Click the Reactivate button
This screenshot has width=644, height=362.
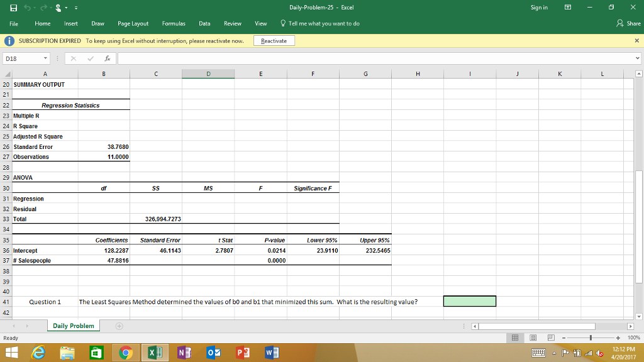(275, 40)
